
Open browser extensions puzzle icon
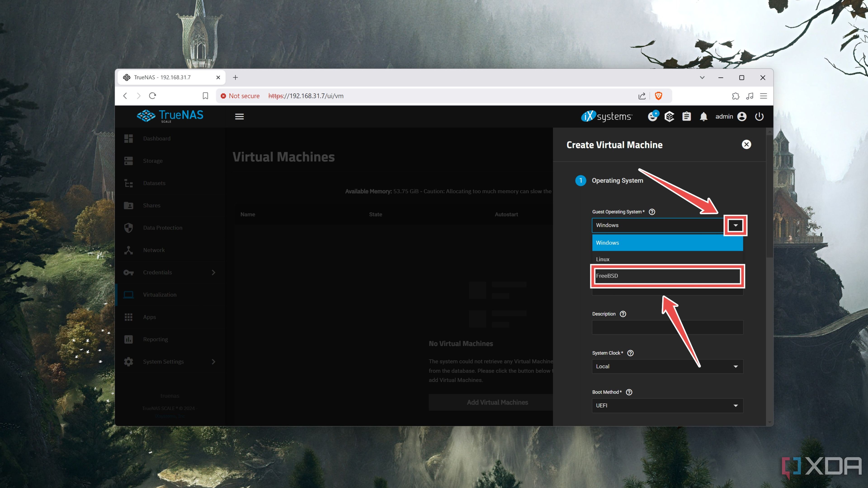[736, 96]
